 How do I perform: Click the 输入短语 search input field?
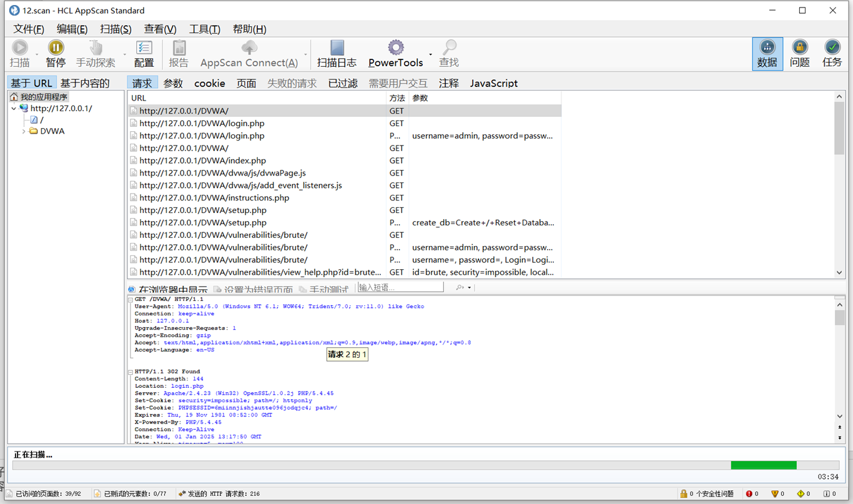point(400,287)
